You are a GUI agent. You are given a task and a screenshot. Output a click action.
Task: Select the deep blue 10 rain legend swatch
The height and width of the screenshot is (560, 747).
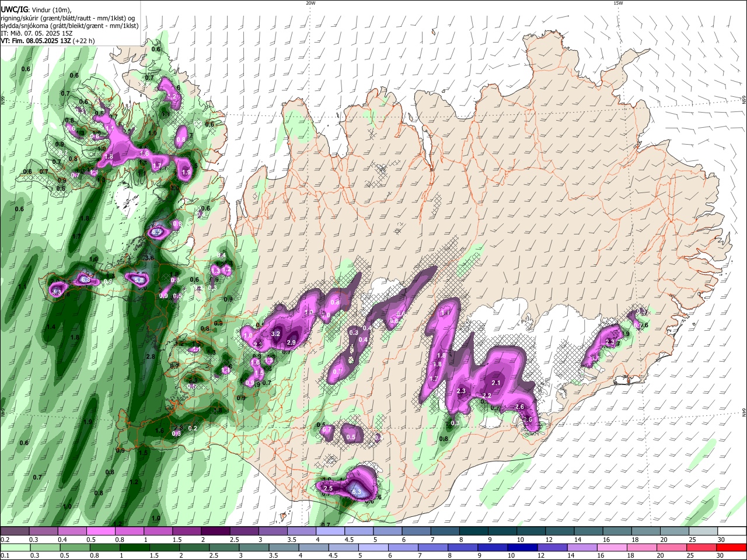tap(522, 548)
